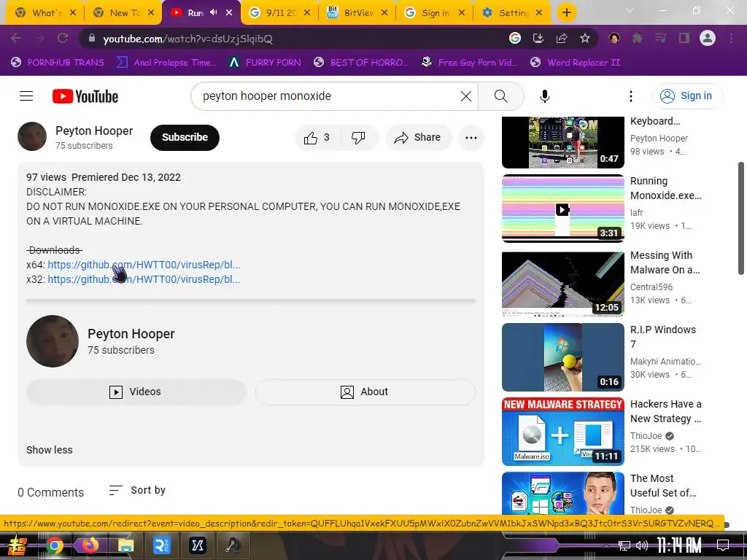Viewport: 747px width, 560px height.
Task: Open a new tab with plus button
Action: (x=566, y=13)
